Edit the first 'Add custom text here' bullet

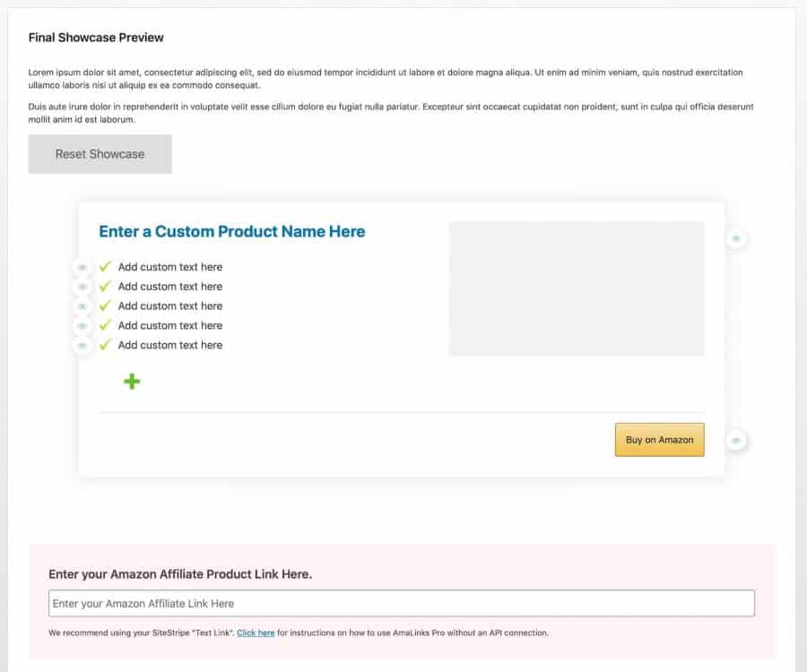tap(170, 267)
